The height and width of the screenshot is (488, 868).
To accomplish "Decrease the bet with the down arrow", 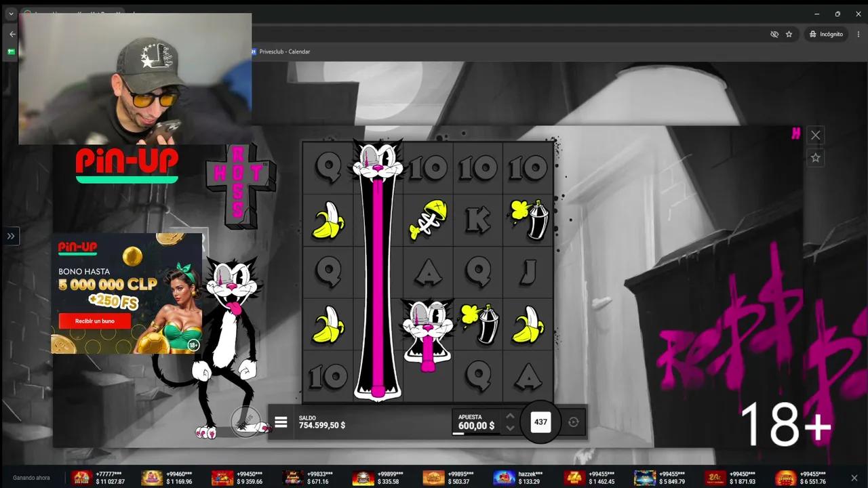I will click(510, 428).
